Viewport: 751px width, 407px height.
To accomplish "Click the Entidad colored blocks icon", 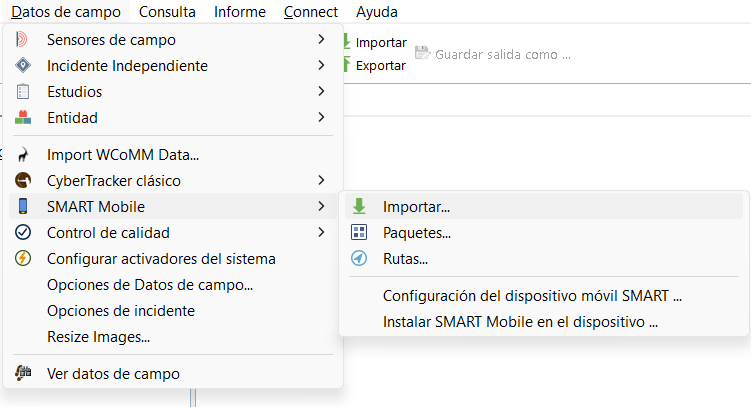I will point(23,118).
